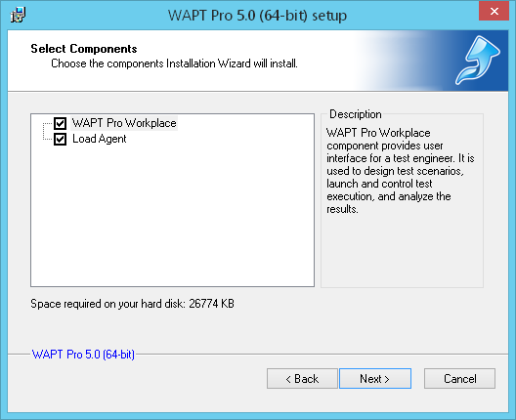
Task: Close the setup window
Action: (x=494, y=11)
